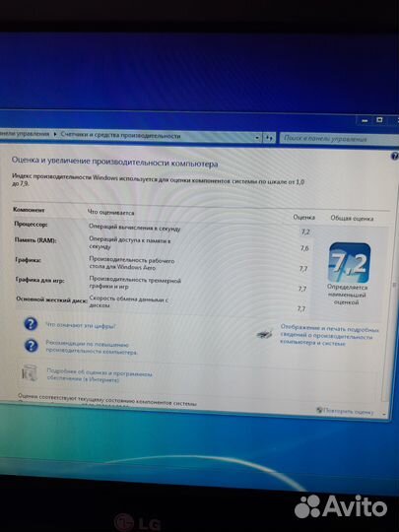
Task: Click the 'Процессор:' row label
Action: coord(31,225)
